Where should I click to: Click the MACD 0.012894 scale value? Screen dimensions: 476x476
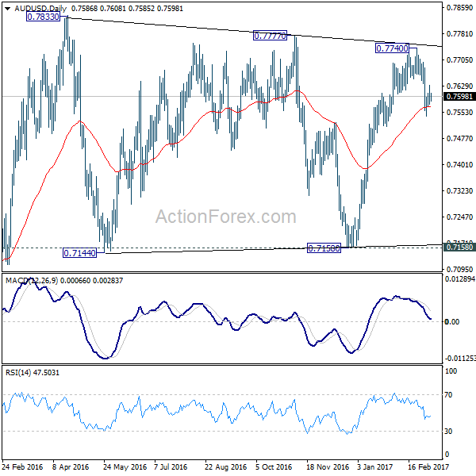click(459, 279)
